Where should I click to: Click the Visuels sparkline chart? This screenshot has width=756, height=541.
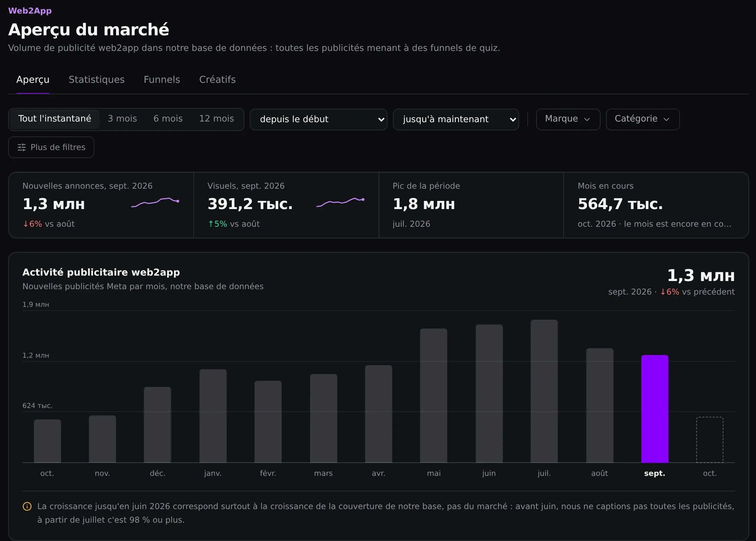340,202
